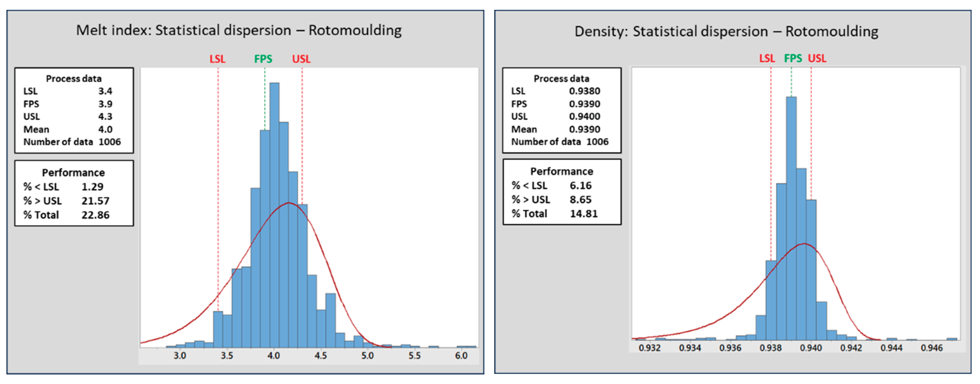Click the % Total 22.86 value
The height and width of the screenshot is (384, 980).
[95, 215]
